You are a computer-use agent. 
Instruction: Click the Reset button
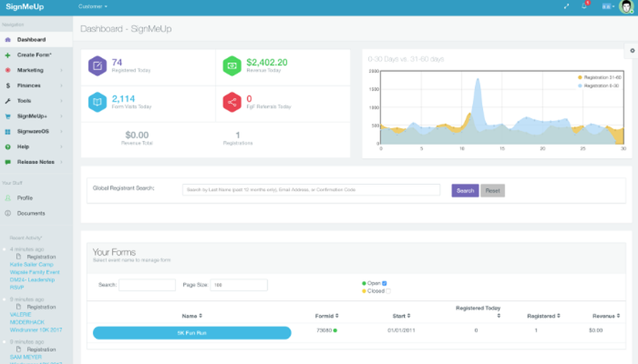[493, 191]
